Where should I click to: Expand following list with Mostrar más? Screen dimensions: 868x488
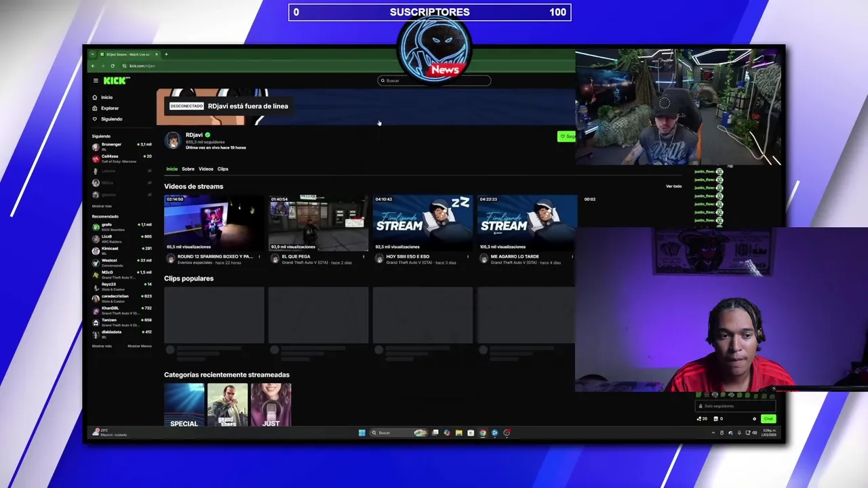click(102, 206)
